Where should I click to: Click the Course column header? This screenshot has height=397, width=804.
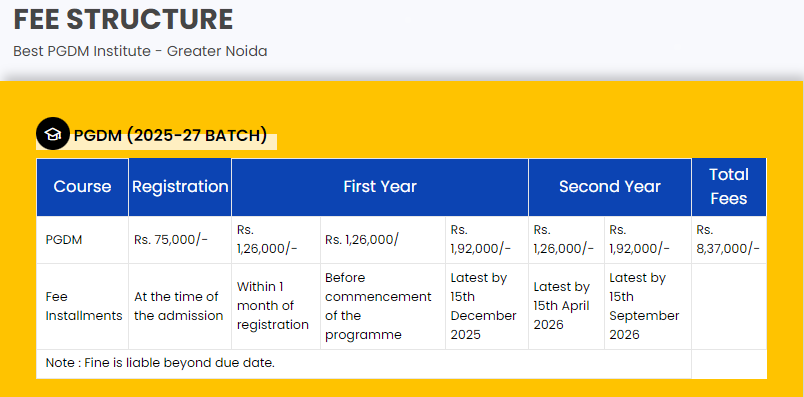coord(82,187)
